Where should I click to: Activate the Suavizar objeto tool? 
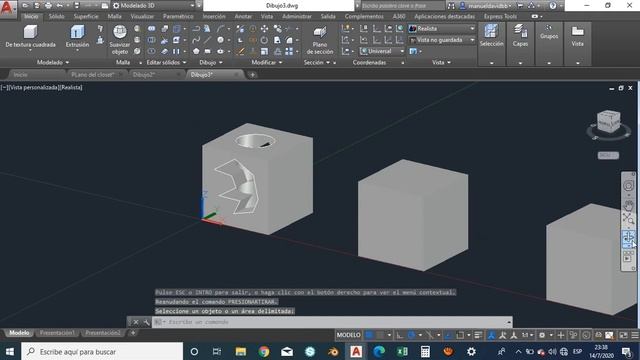[120, 40]
